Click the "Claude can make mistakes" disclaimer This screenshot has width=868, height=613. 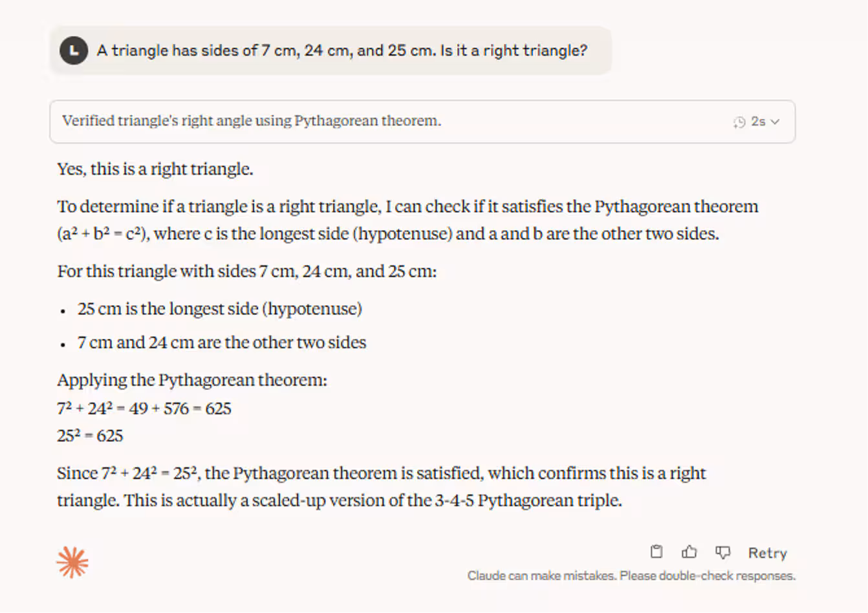[631, 575]
